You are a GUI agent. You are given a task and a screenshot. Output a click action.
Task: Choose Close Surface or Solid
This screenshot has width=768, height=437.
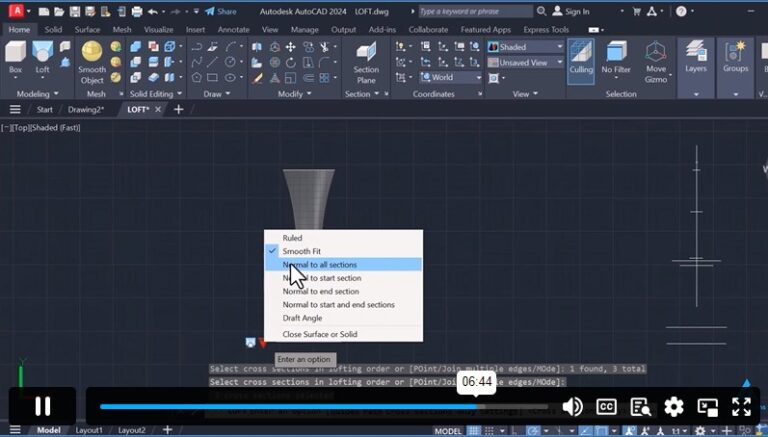pyautogui.click(x=343, y=334)
